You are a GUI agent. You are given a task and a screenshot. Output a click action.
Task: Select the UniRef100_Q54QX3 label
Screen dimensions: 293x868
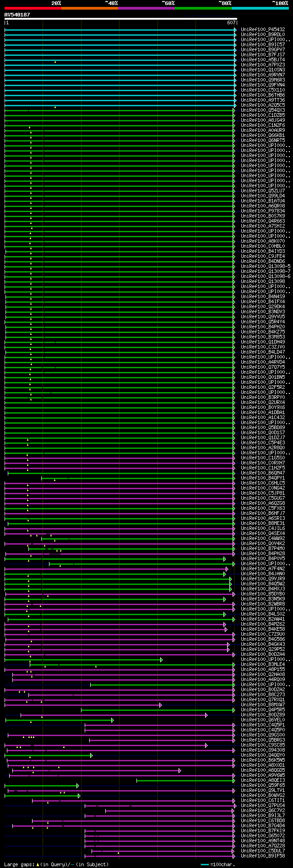(x=263, y=110)
